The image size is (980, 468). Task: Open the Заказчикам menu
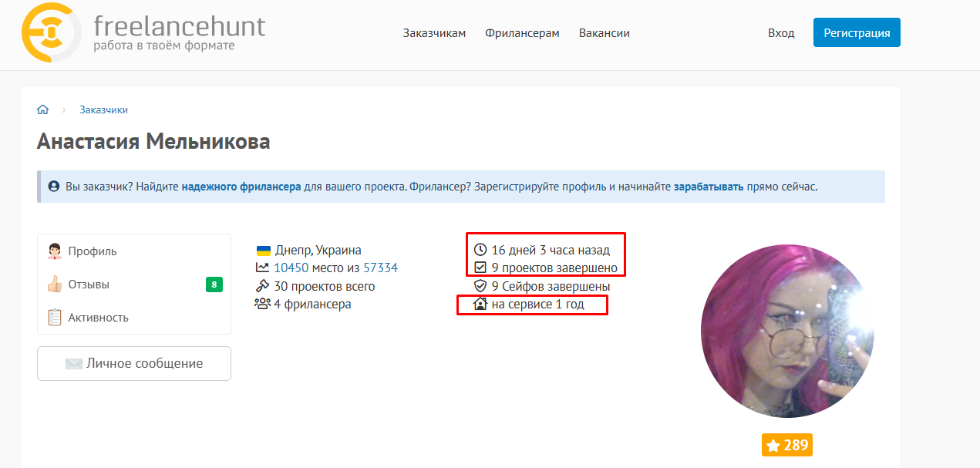434,33
